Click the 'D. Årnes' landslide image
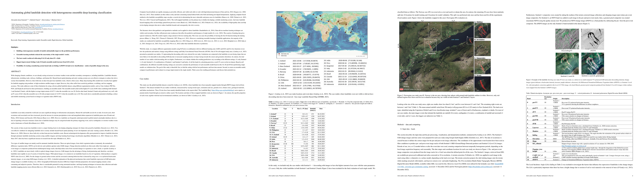The width and height of the screenshot is (644, 182). tap(482, 84)
